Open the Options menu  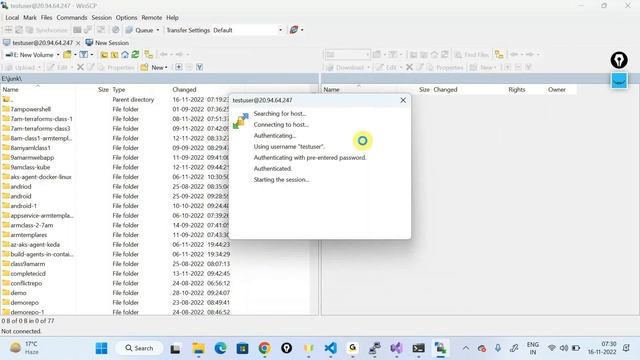click(126, 18)
